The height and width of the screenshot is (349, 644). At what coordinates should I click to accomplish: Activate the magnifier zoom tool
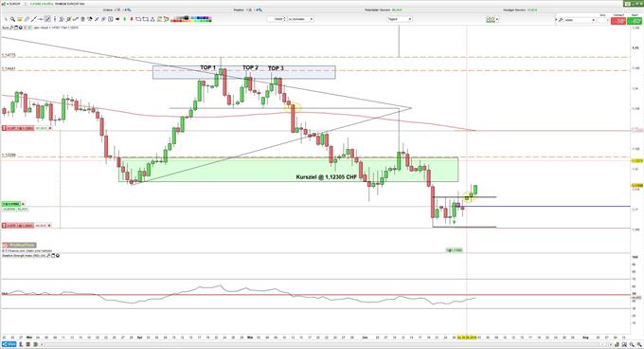tap(12, 19)
